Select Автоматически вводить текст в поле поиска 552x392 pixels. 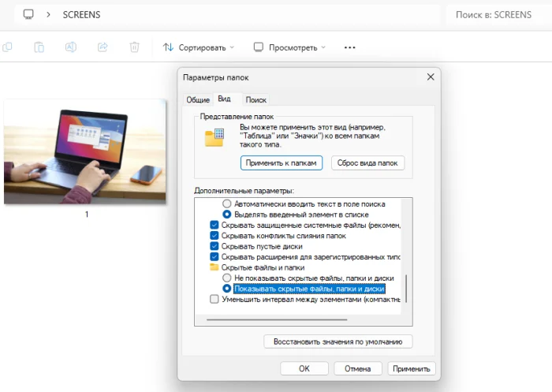tap(305, 204)
